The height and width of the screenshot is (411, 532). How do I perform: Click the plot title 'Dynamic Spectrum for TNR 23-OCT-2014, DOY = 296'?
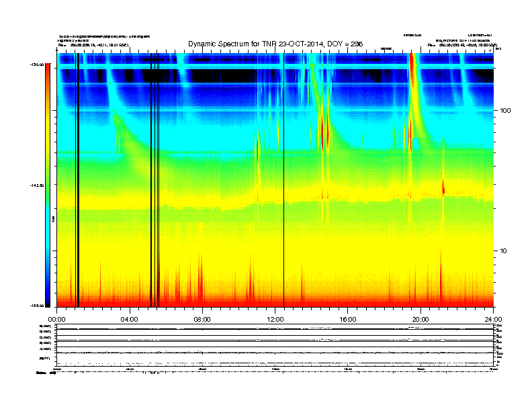(x=275, y=44)
